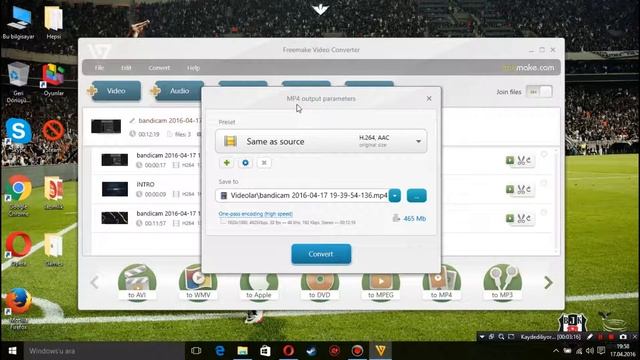Screen dimensions: 640x360
Task: Open Steam from the taskbar
Action: pyautogui.click(x=311, y=351)
